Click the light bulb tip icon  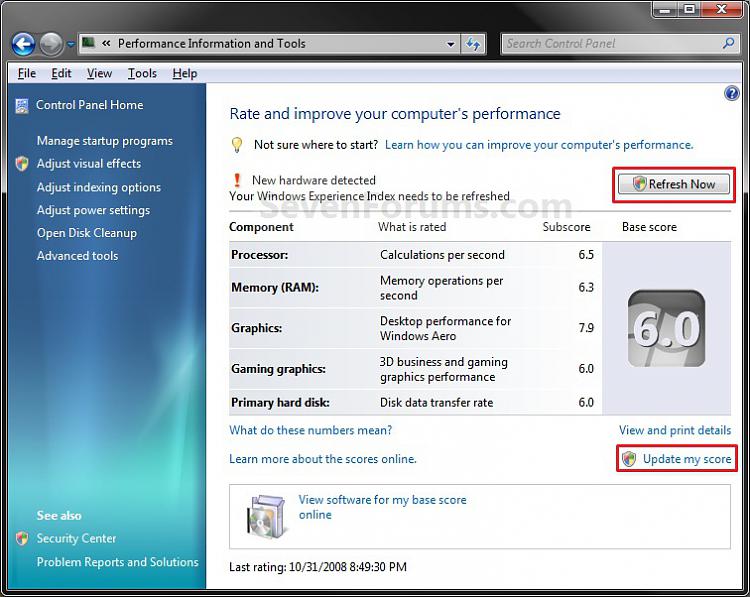[x=237, y=145]
